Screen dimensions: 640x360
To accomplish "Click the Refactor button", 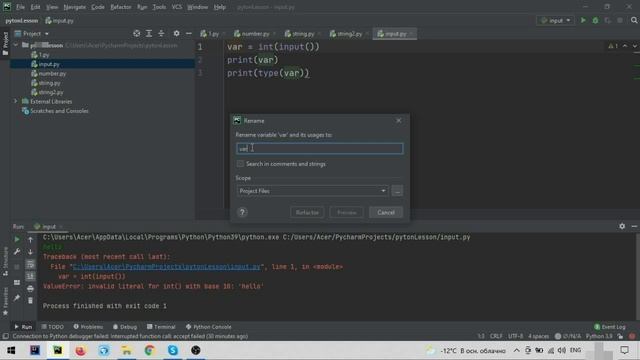I will [307, 212].
